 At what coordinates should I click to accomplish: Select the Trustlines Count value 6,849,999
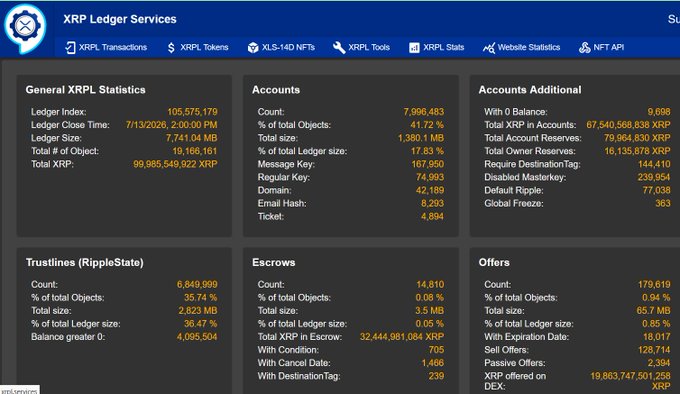197,284
